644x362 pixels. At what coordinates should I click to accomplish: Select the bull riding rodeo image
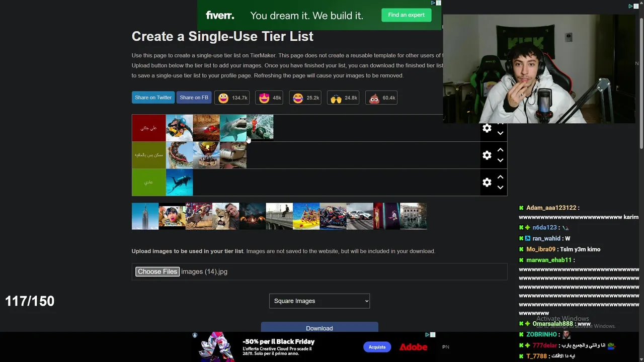(x=199, y=216)
